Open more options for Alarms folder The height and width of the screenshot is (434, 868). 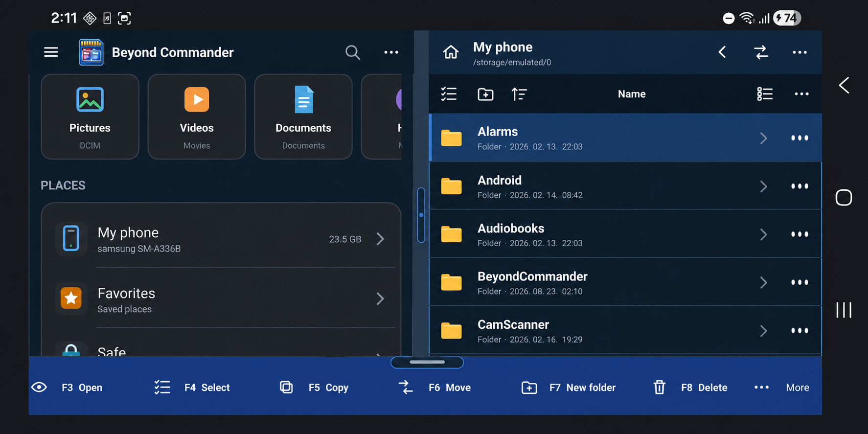click(x=799, y=138)
